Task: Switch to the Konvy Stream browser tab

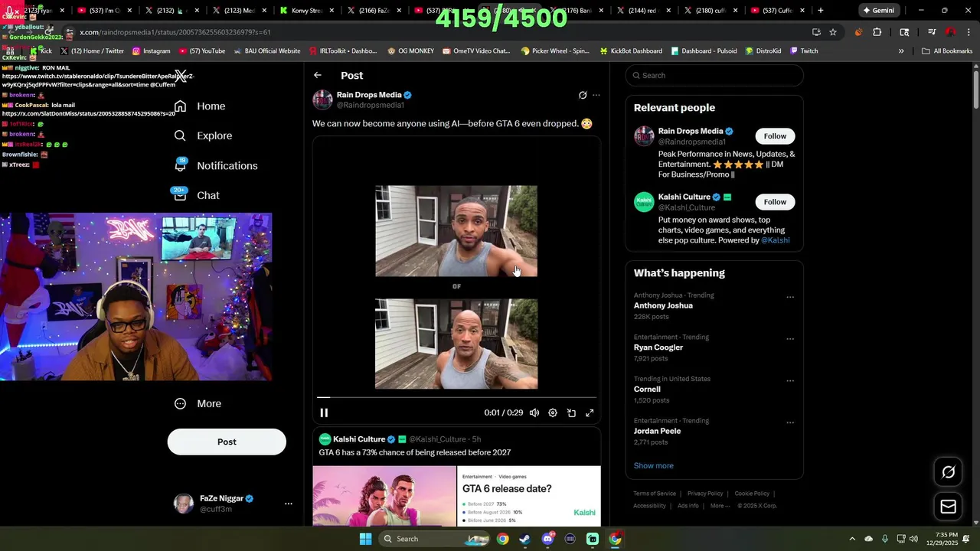Action: pos(305,11)
